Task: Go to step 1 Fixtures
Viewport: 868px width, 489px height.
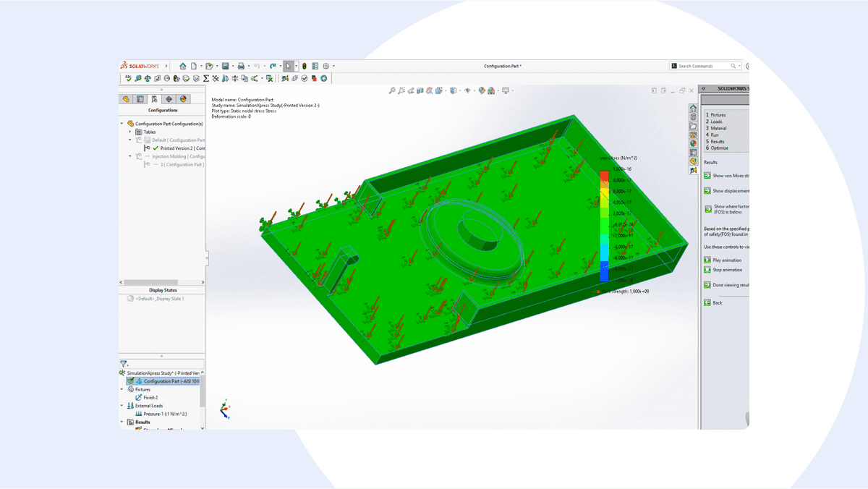Action: coord(716,115)
